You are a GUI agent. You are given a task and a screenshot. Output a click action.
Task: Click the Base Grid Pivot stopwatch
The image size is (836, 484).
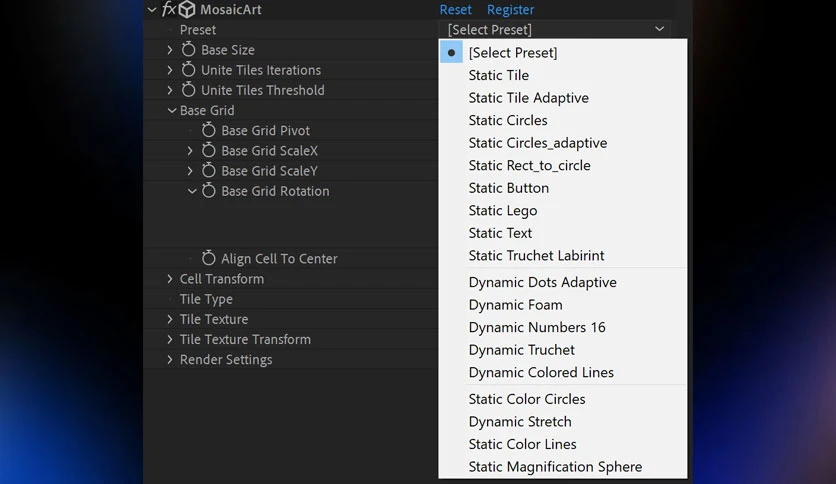pos(208,130)
